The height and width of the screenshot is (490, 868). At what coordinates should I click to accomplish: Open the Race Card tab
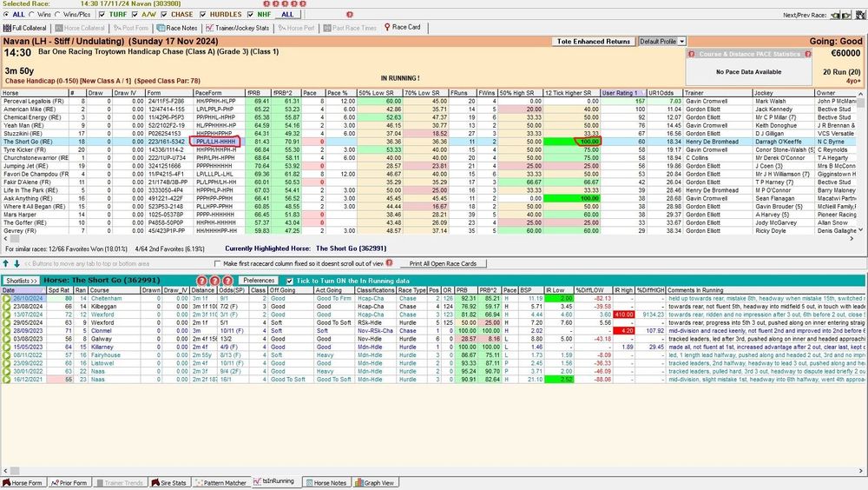(x=403, y=27)
